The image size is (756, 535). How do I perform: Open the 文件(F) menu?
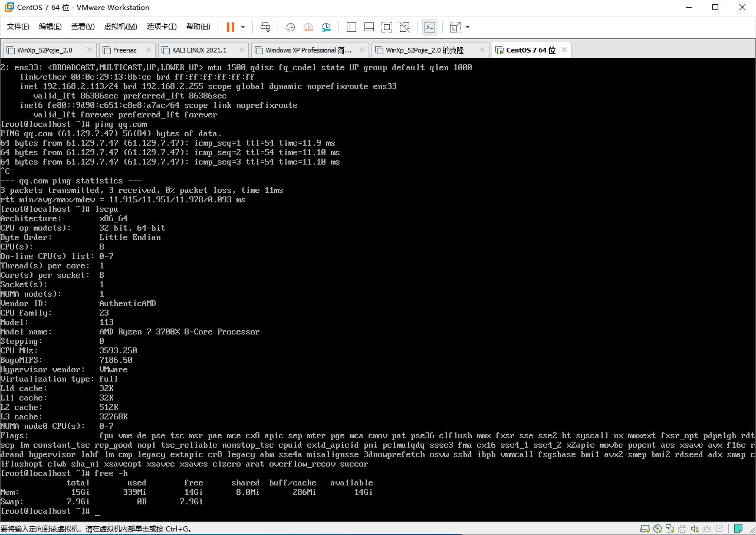[18, 27]
